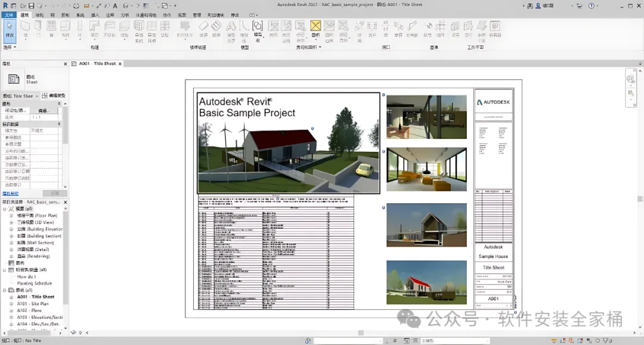Open the properties help link
The height and width of the screenshot is (345, 644).
(x=10, y=193)
